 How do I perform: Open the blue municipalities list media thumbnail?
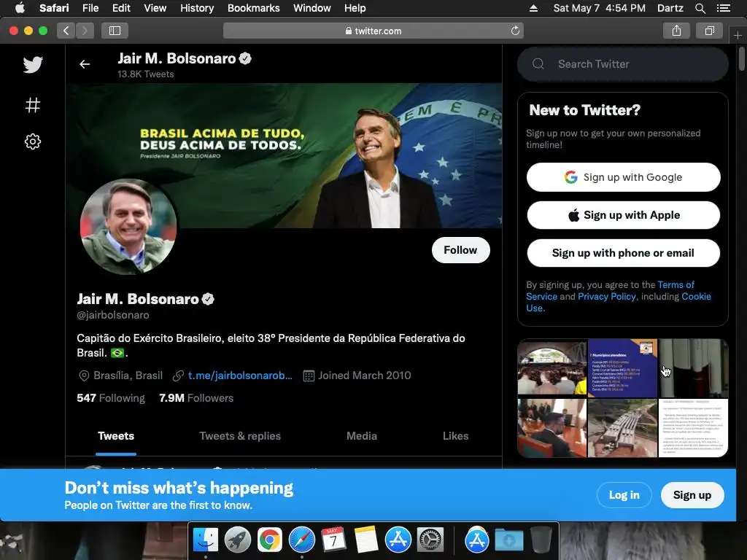click(x=622, y=367)
